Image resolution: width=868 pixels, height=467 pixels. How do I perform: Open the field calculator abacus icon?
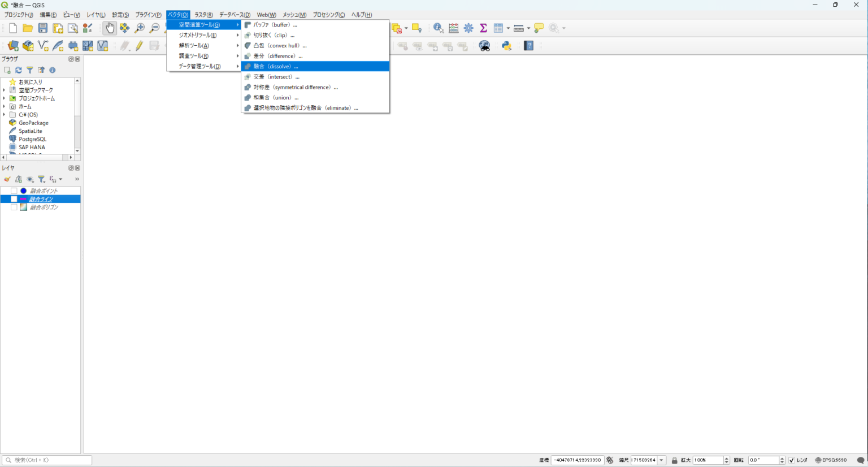tap(454, 28)
